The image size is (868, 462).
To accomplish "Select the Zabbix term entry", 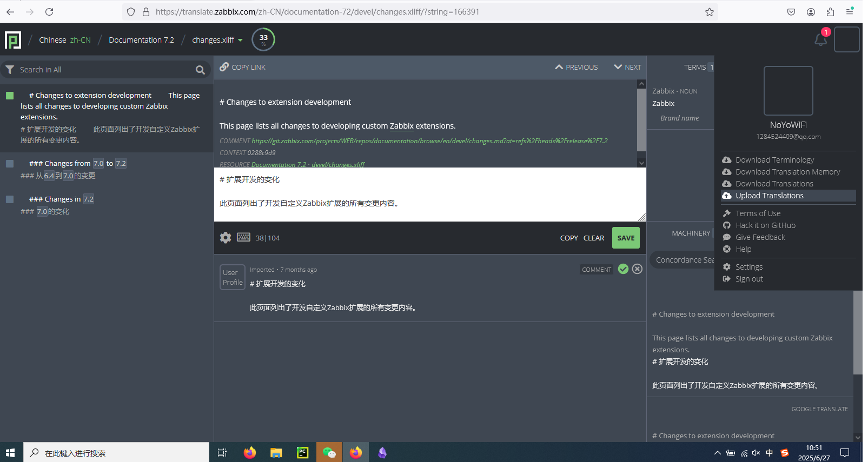I will 680,104.
